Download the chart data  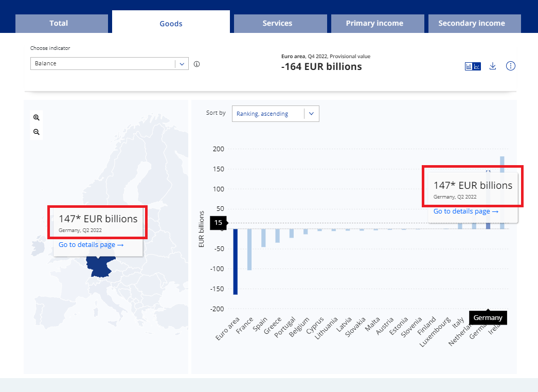coord(492,66)
